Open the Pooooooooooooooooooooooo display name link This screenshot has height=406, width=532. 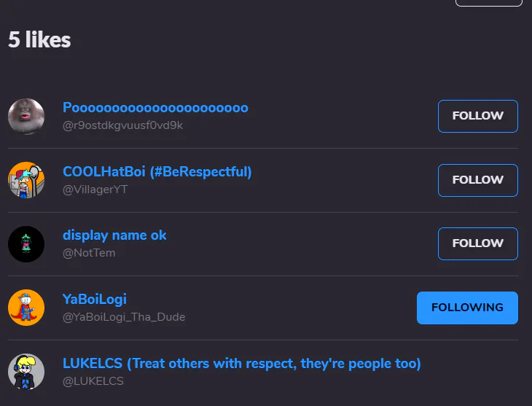(155, 108)
